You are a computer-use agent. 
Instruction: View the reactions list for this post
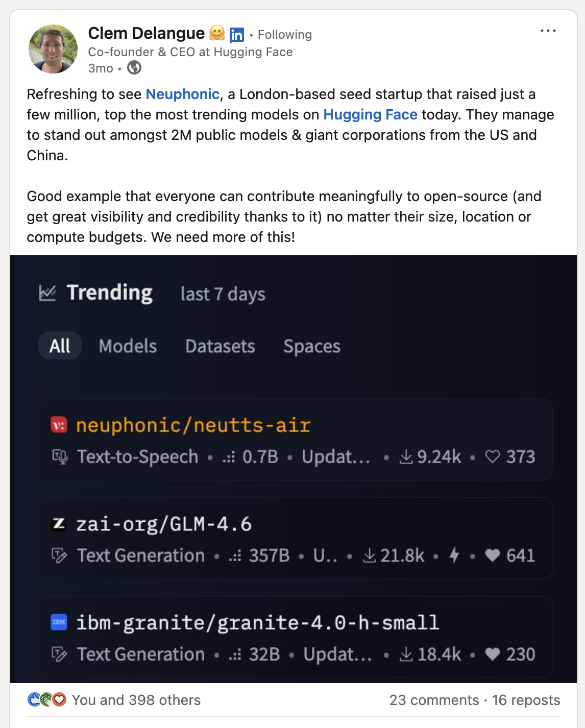pyautogui.click(x=136, y=700)
